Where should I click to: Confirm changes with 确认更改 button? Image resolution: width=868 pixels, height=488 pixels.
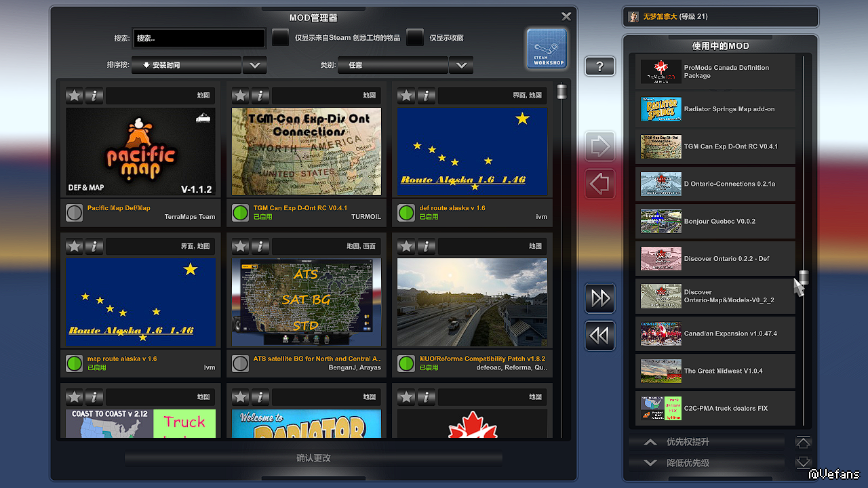313,458
